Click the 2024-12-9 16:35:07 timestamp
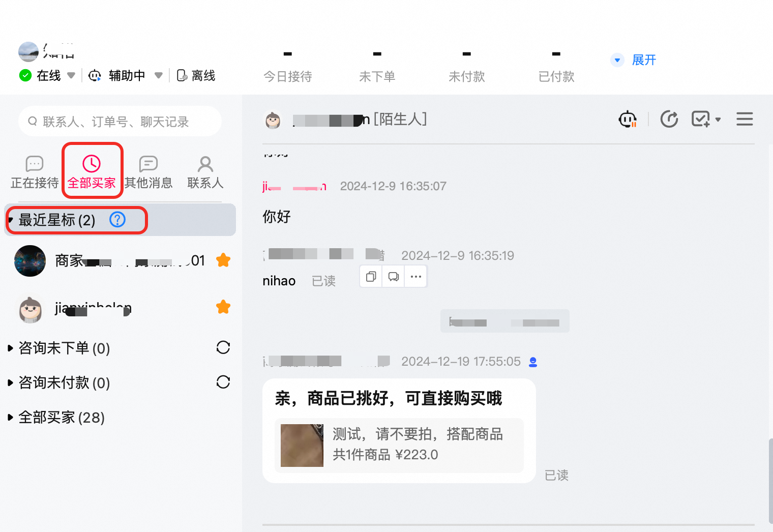Viewport: 773px width, 532px height. (393, 186)
